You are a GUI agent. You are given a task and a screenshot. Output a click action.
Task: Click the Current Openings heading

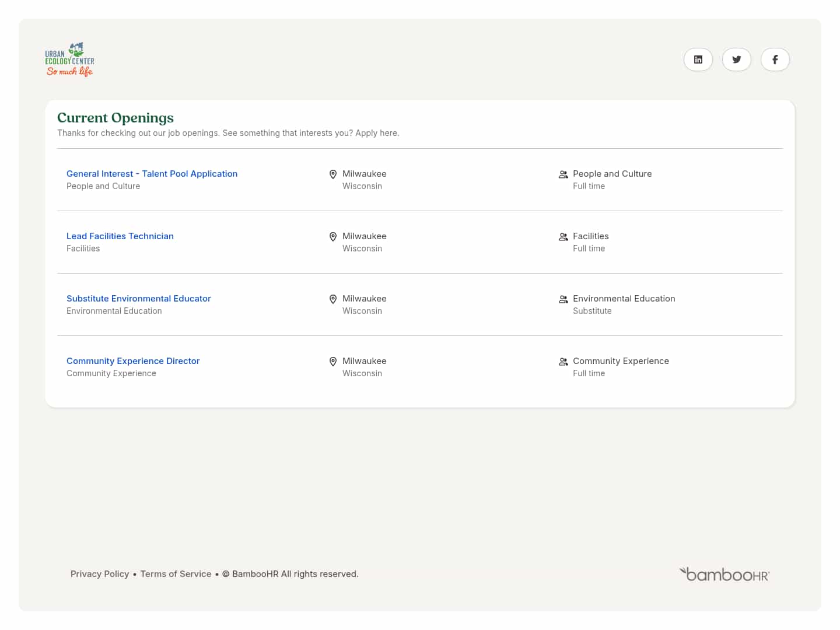tap(116, 118)
